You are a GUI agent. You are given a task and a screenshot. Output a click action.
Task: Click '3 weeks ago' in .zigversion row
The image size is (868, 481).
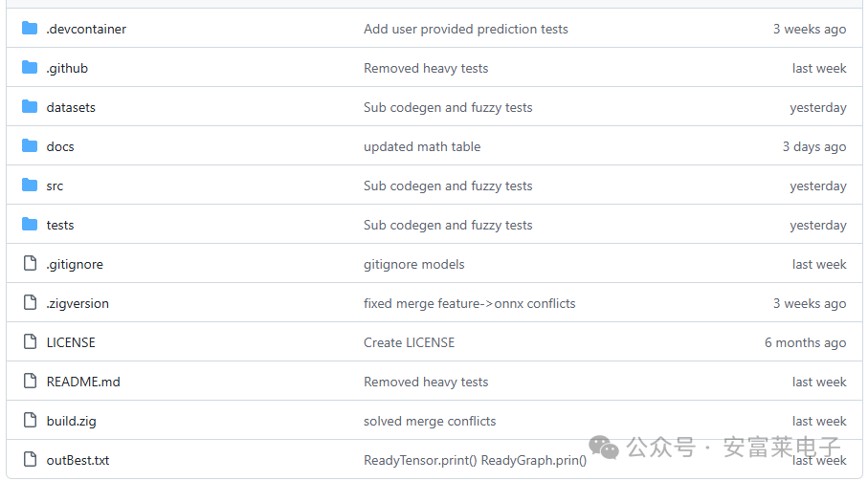(810, 303)
